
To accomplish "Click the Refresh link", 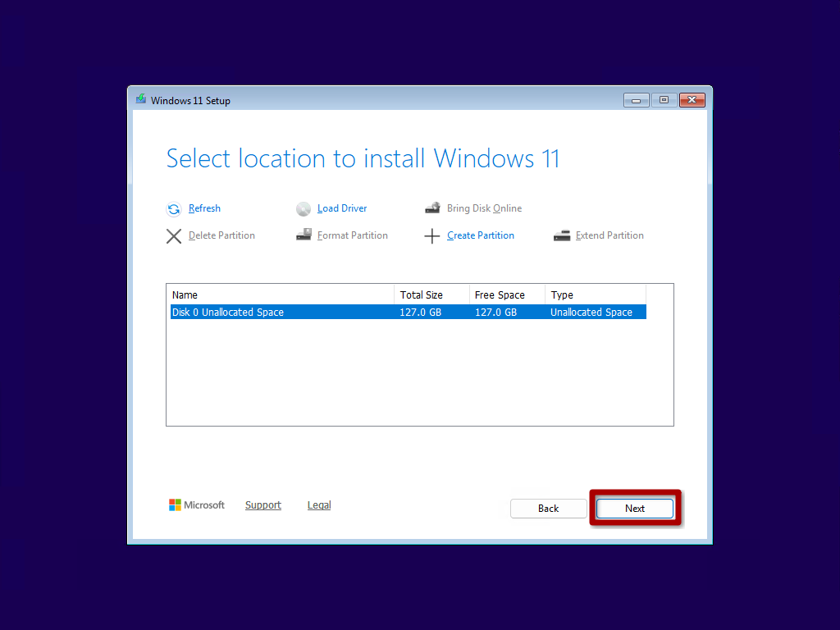I will click(204, 208).
